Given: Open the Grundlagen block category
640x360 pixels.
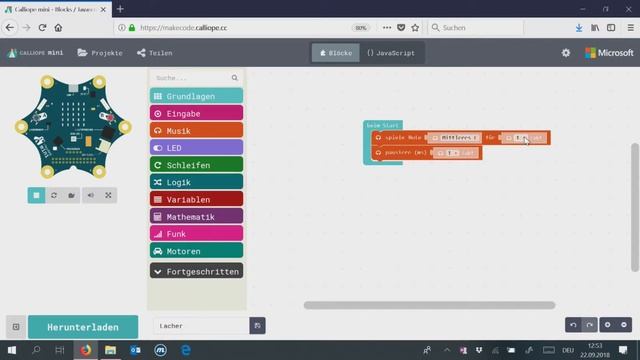Looking at the screenshot, I should click(x=196, y=96).
